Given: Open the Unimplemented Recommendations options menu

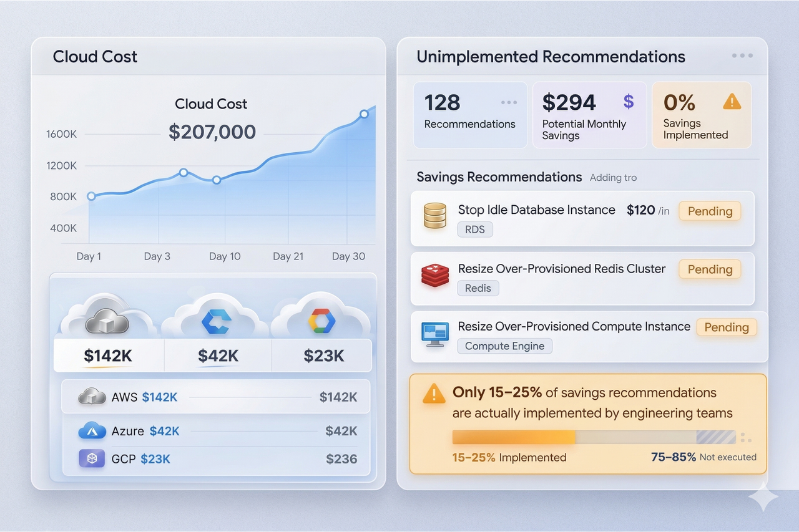Looking at the screenshot, I should click(x=742, y=56).
